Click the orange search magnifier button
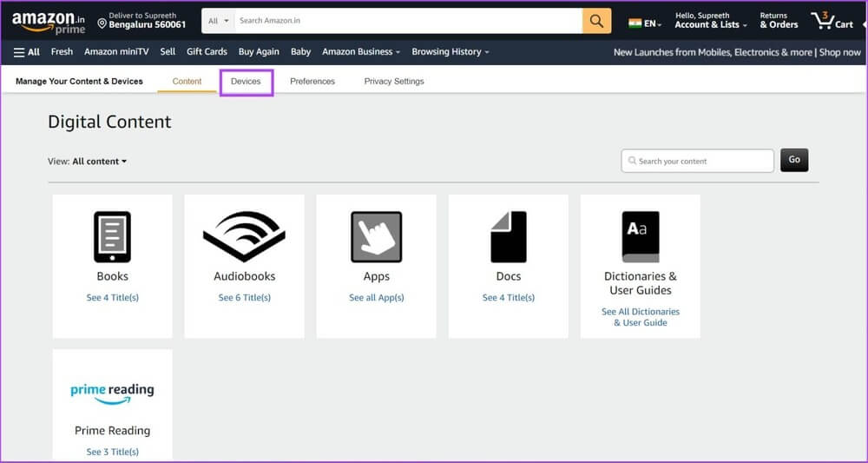 point(596,21)
